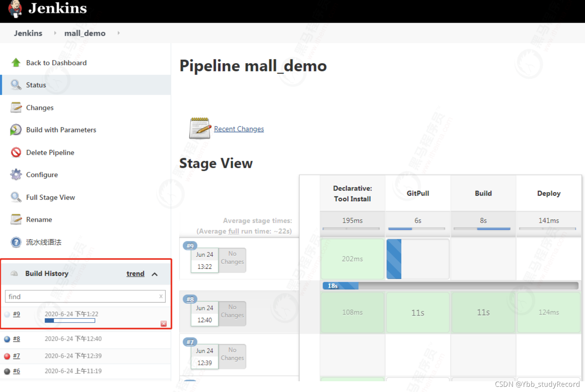Click the 11s Build cell of build #8
The width and height of the screenshot is (585, 392).
(483, 312)
